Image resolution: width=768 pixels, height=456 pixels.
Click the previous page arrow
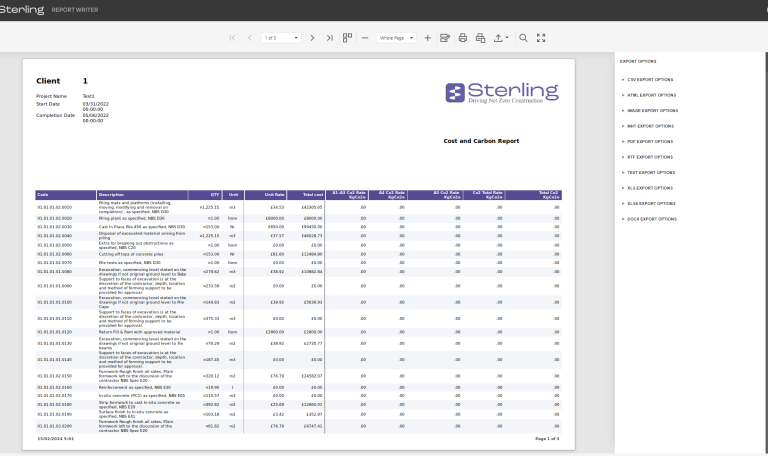pos(249,38)
